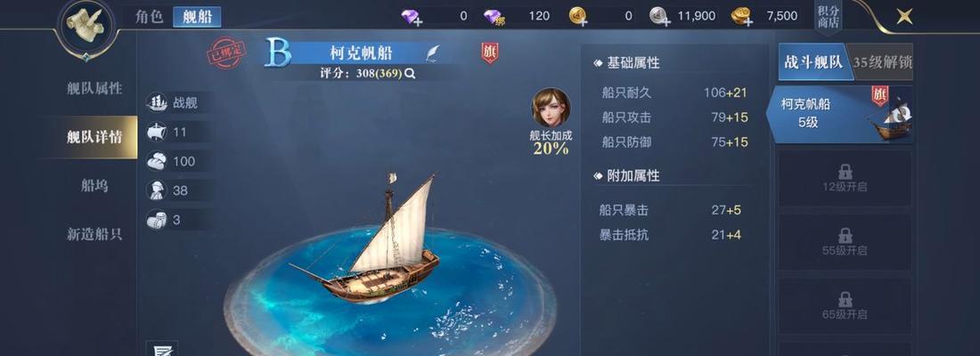Select the 柯克帆船 5级 fleet slot
Viewport: 980px width, 356px height.
840,114
